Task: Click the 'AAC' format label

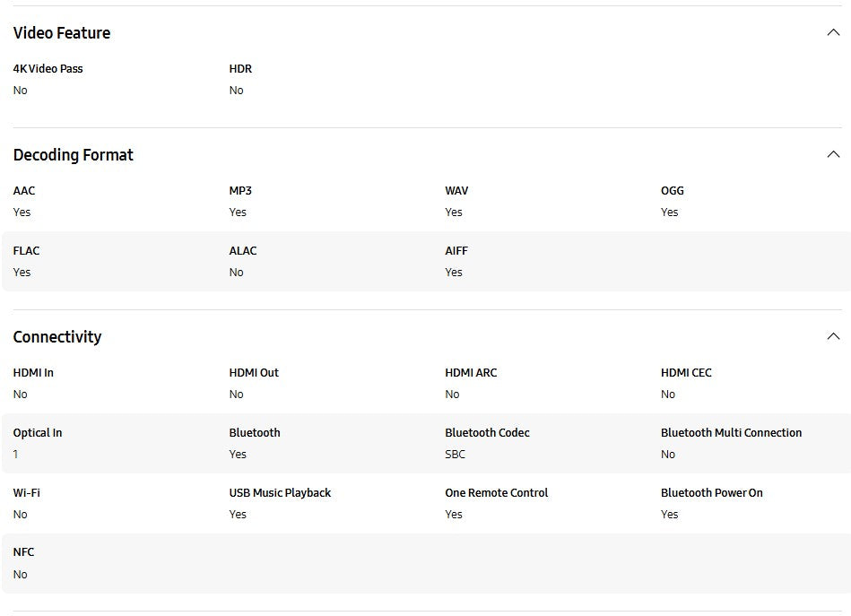Action: [x=24, y=191]
